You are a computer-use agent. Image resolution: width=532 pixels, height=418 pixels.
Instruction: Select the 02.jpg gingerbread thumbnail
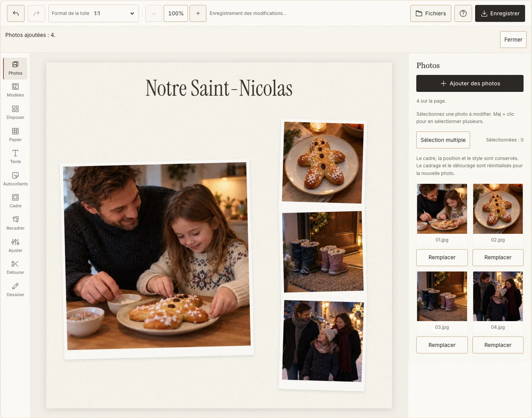point(498,209)
